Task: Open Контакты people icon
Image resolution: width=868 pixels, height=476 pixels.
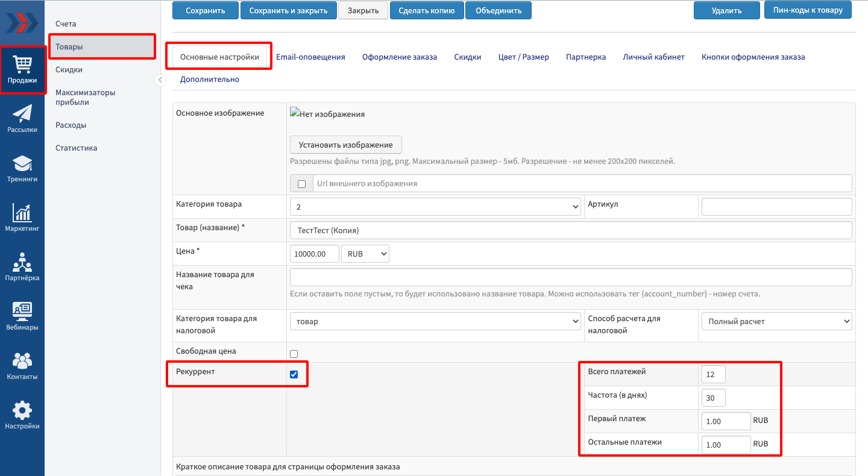Action: click(x=22, y=366)
